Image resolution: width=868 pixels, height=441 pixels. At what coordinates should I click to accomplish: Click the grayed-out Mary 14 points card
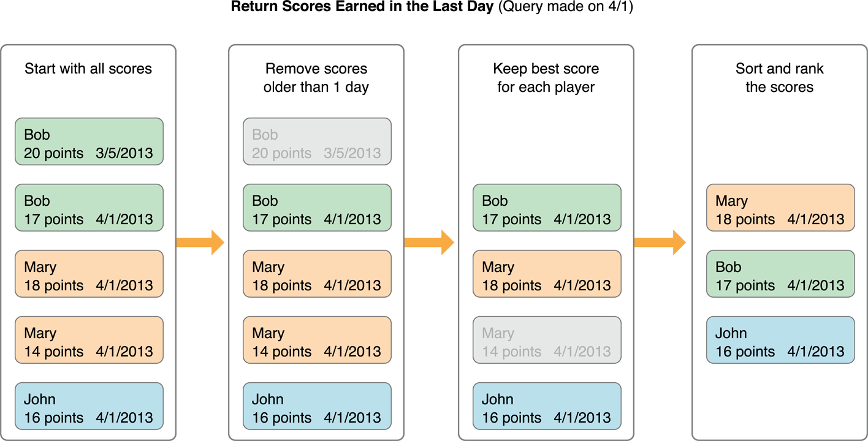pos(547,340)
